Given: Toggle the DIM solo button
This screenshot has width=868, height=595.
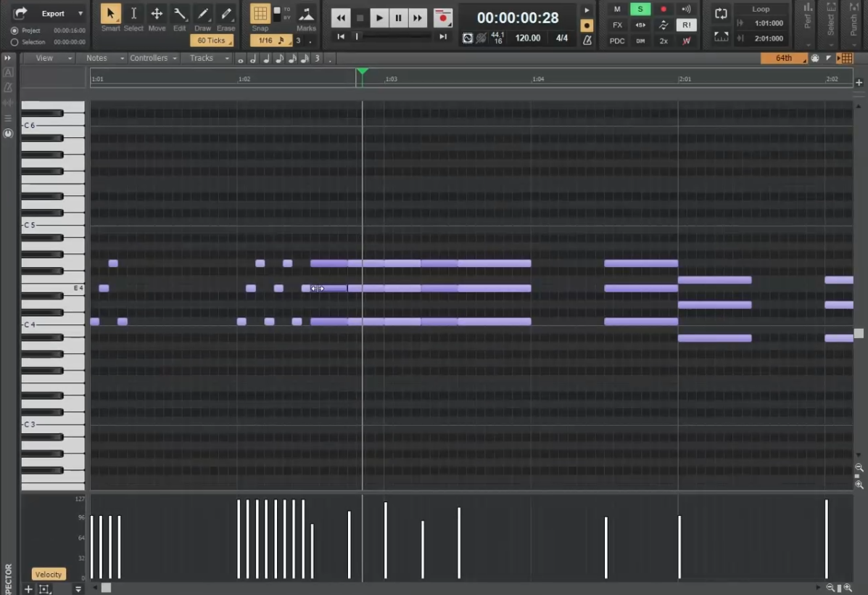Looking at the screenshot, I should tap(640, 41).
